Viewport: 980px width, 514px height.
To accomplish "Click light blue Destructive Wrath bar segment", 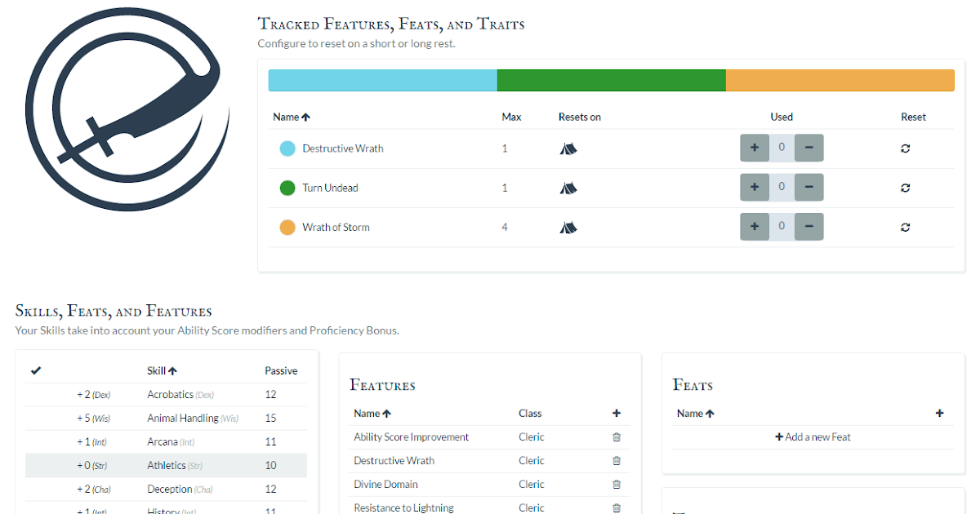I will [383, 80].
